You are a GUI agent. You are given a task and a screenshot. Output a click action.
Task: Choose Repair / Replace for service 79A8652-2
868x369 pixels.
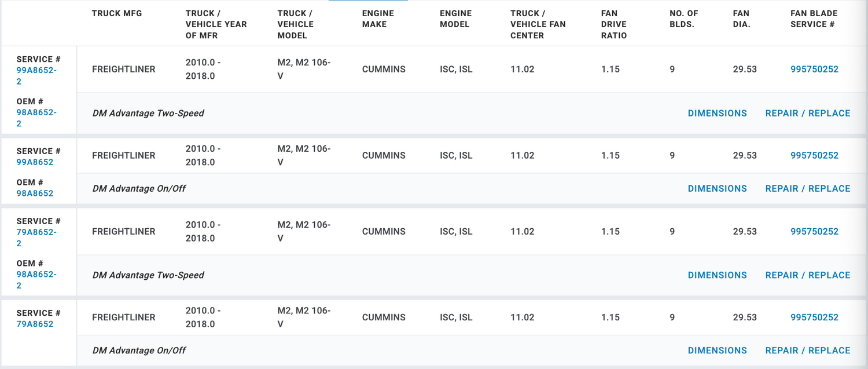[x=807, y=275]
